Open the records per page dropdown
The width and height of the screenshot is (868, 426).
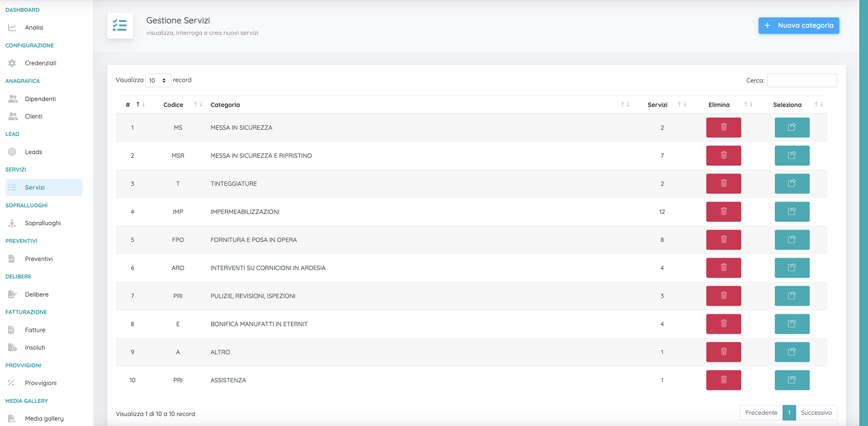pyautogui.click(x=158, y=80)
